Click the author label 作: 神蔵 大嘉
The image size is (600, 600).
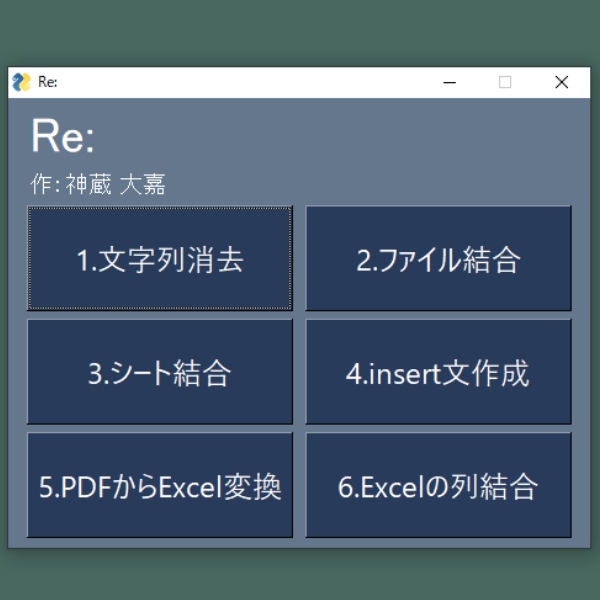(98, 185)
